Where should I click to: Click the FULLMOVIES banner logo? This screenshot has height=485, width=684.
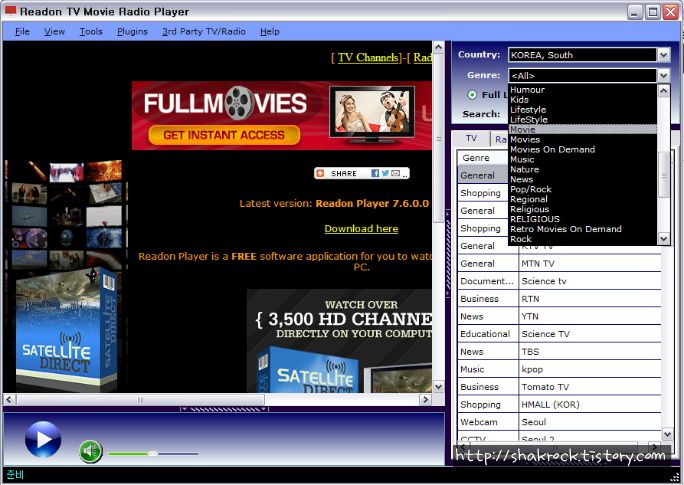tap(226, 103)
